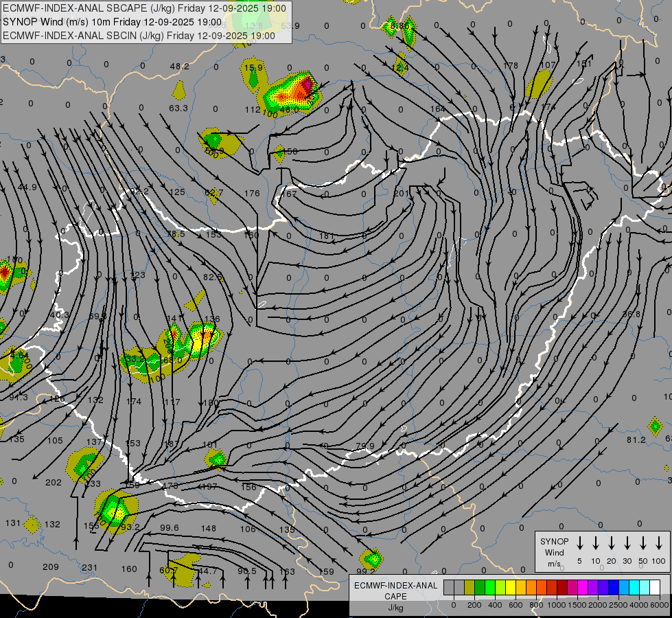
Task: Click the red-magenta CAPE hotspot near 46.0
Action: click(x=308, y=83)
